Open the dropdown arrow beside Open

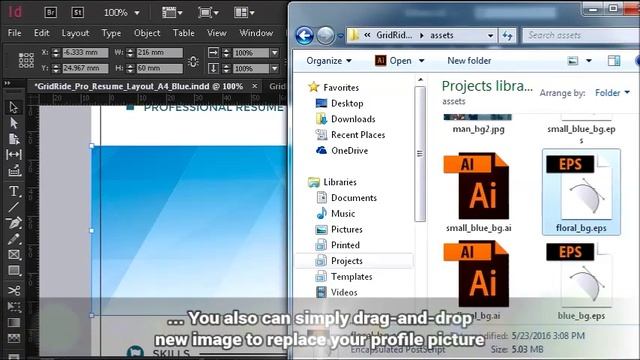422,61
